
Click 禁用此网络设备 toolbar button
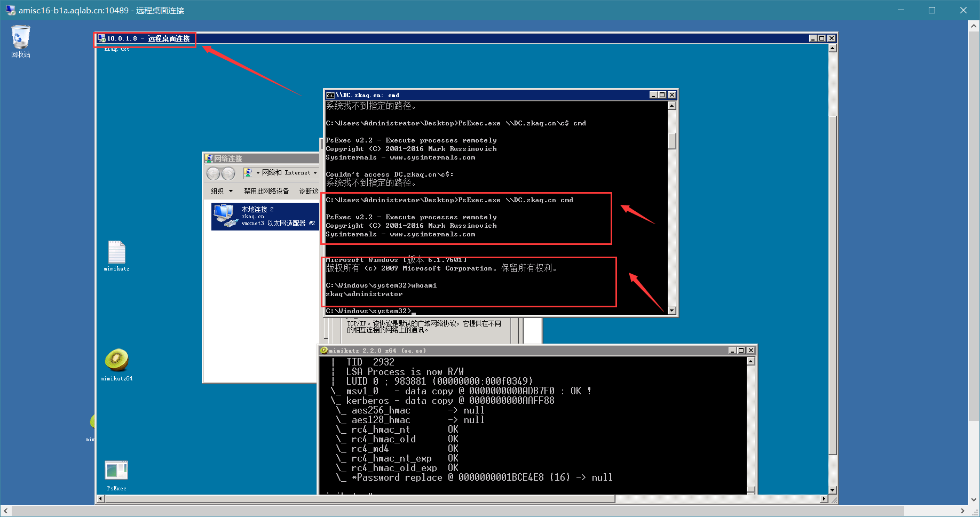click(266, 191)
